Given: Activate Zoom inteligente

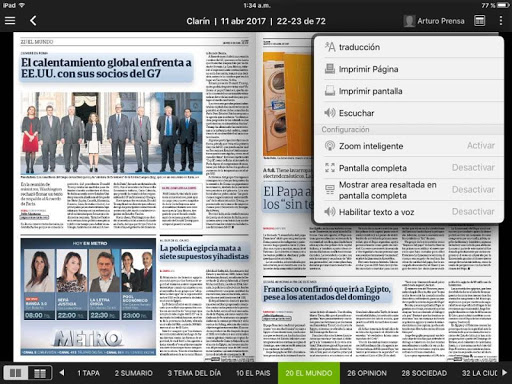Looking at the screenshot, I should click(x=481, y=146).
